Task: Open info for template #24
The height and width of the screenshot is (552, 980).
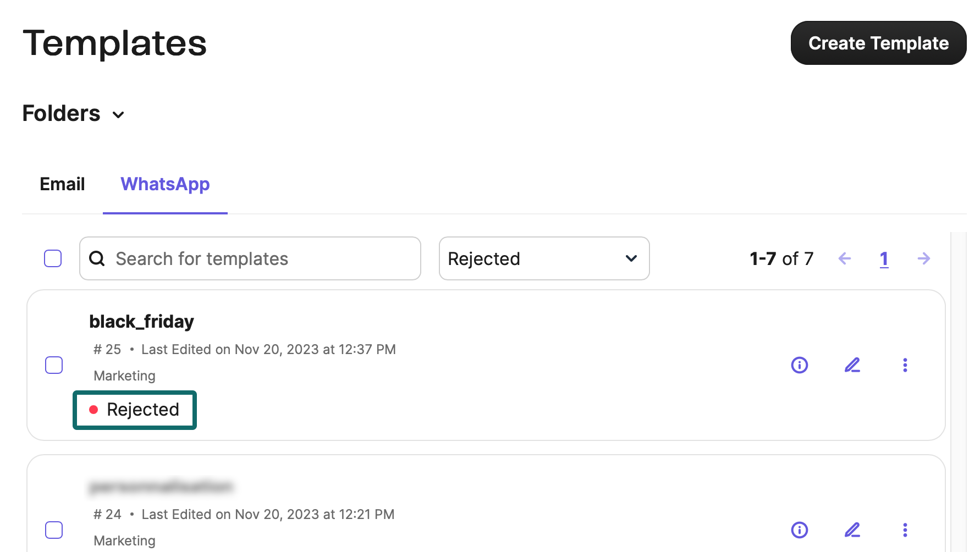Action: pyautogui.click(x=799, y=530)
